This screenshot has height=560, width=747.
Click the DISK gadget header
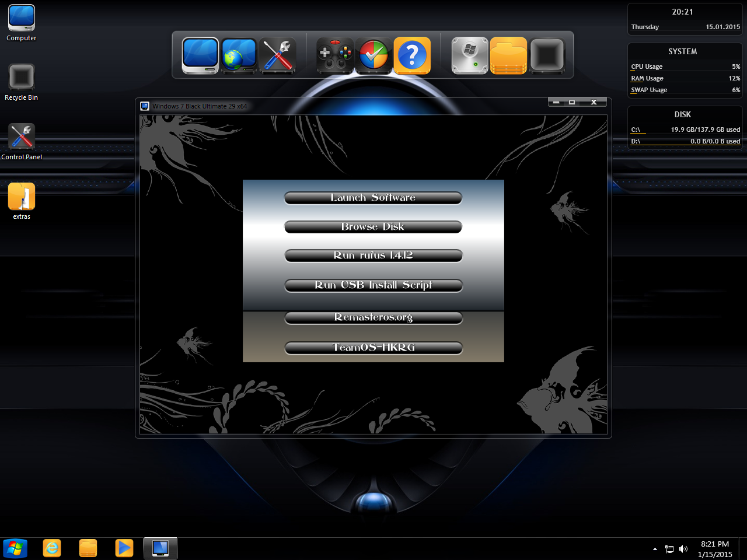[682, 114]
